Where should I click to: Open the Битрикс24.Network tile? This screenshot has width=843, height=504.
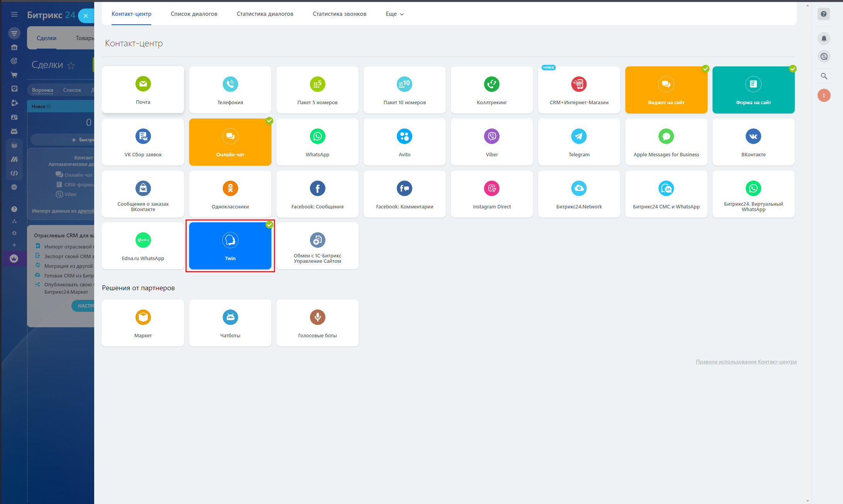(579, 194)
